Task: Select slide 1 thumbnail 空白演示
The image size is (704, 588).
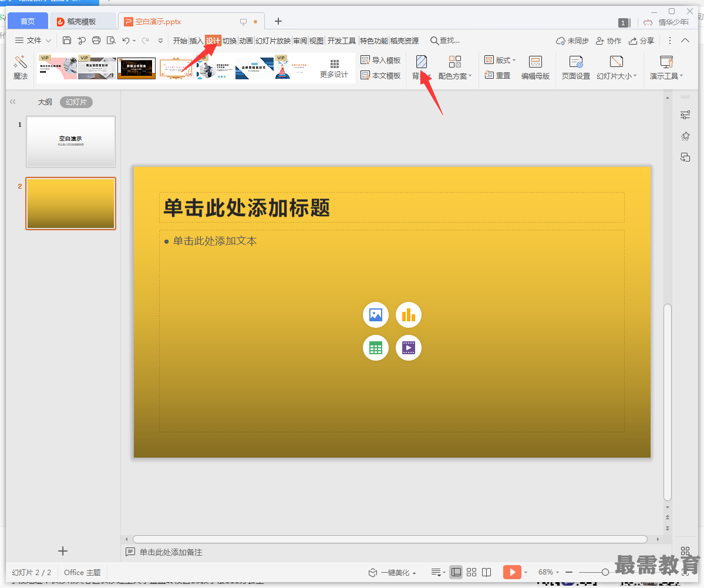Action: [x=70, y=142]
